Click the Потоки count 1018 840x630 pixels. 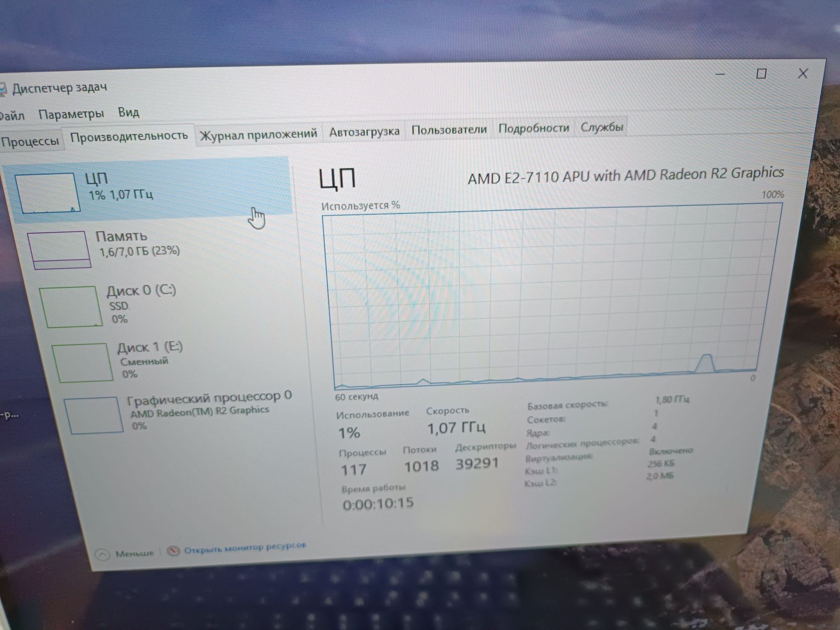421,466
